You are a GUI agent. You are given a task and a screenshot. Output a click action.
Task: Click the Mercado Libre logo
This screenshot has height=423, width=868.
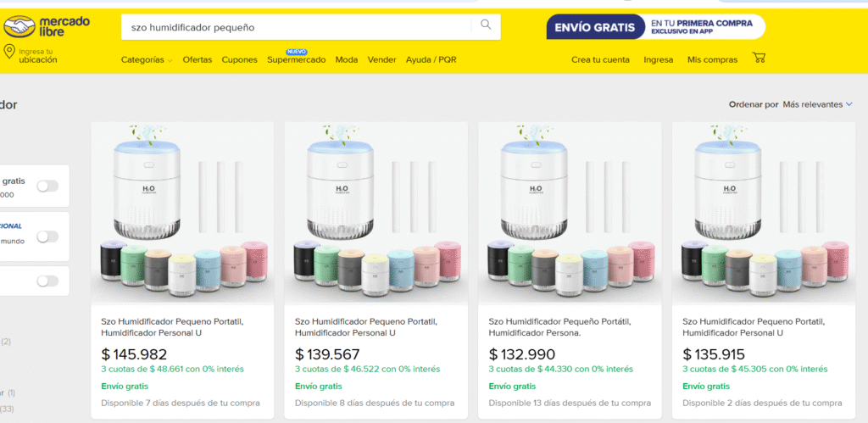[x=47, y=26]
